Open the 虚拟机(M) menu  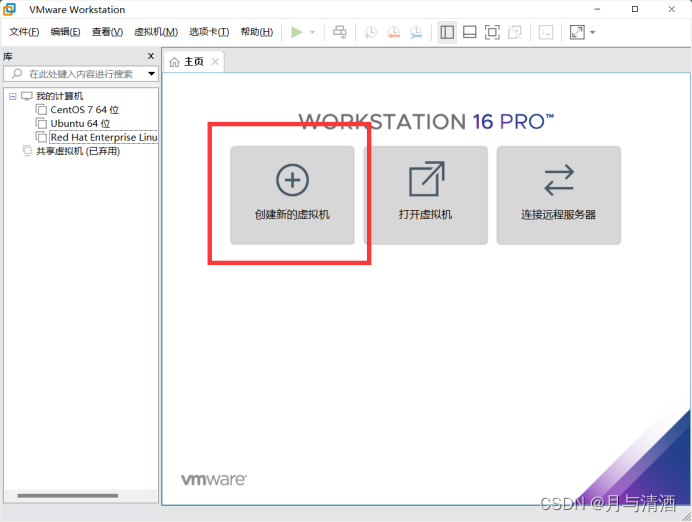coord(156,32)
